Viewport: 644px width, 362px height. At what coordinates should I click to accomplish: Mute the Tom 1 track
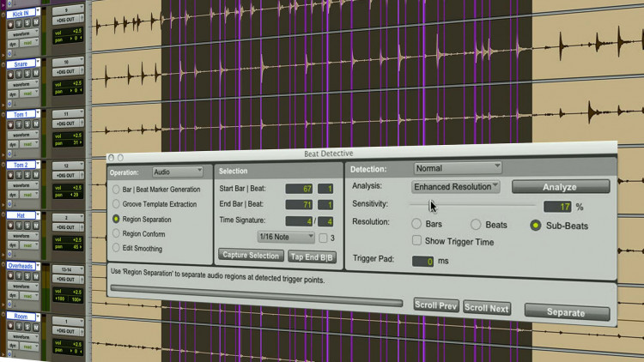pos(36,124)
